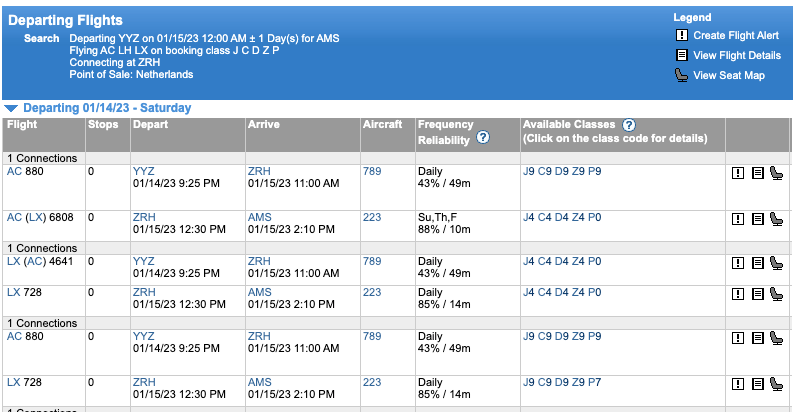
Task: Click Z4 class code in LX (AC) 4641 row
Action: pyautogui.click(x=578, y=261)
